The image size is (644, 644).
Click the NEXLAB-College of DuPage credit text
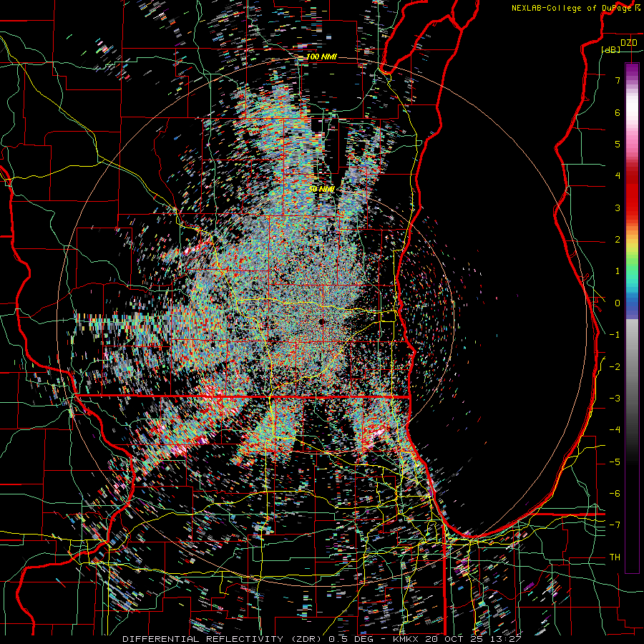tap(576, 8)
